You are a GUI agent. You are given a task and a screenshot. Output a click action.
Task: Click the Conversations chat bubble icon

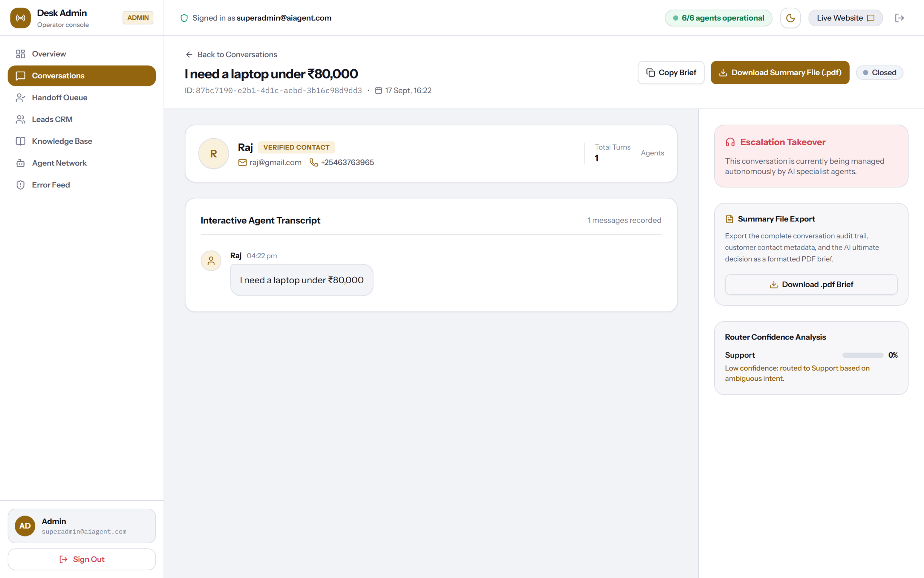click(x=21, y=76)
